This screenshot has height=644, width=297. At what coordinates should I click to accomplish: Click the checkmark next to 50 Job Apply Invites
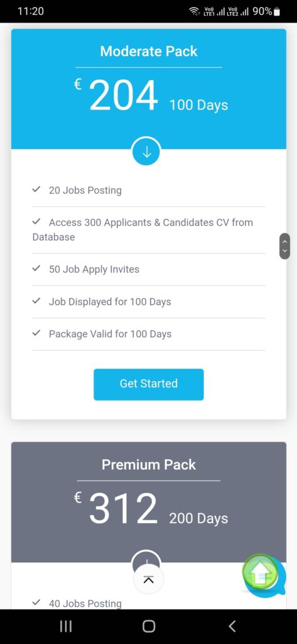point(36,269)
